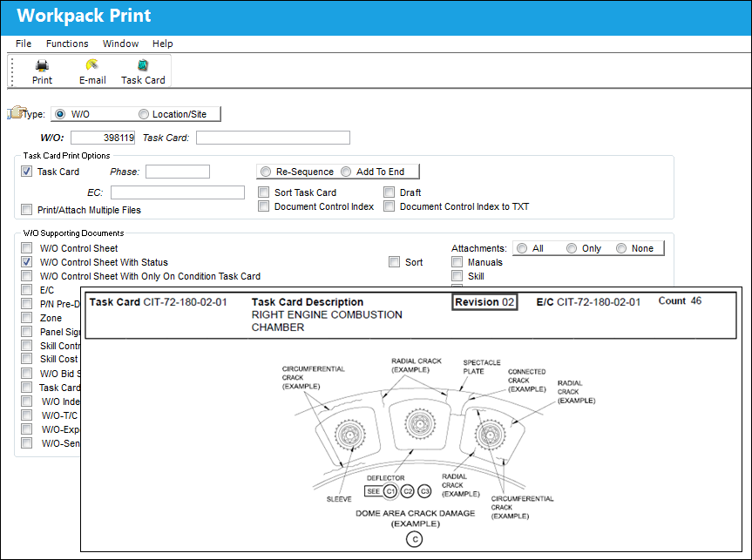Click the E-mail toolbar icon
Viewport: 752px width, 560px height.
(x=91, y=65)
